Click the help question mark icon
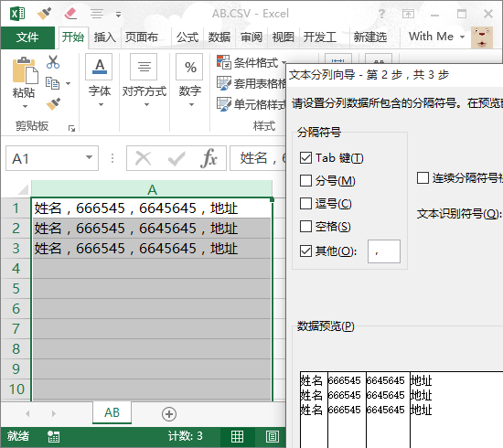The image size is (503, 448). (x=381, y=14)
